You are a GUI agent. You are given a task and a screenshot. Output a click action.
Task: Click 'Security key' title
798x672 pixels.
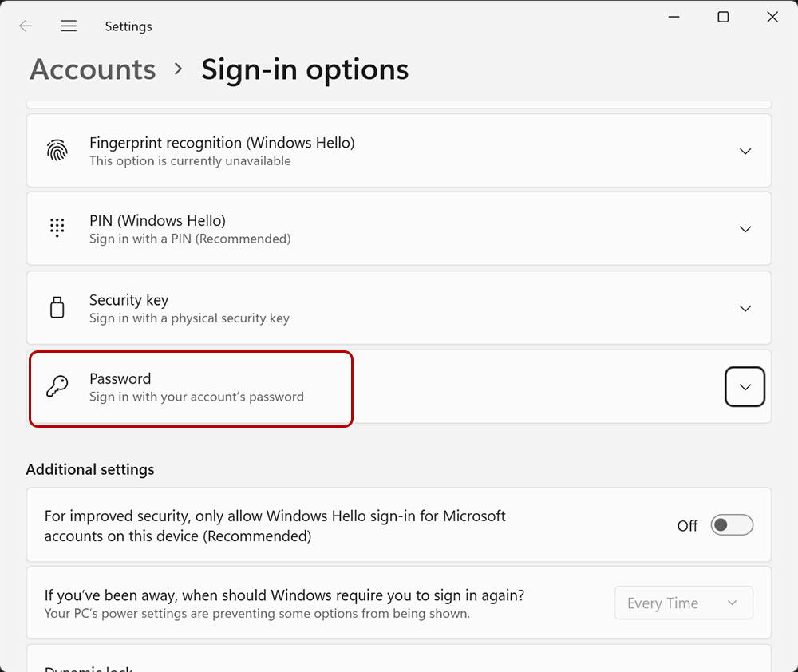pos(128,300)
